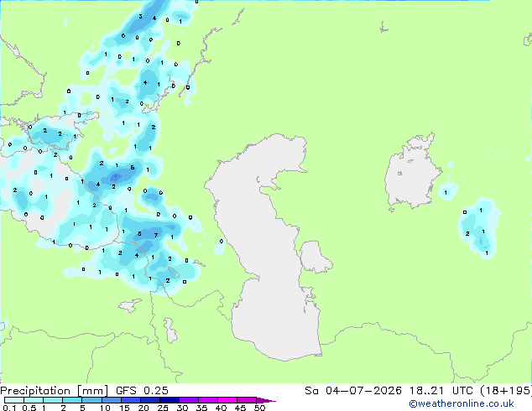
Task: Click the "(18+195)" forecast hour text
Action: [x=506, y=391]
